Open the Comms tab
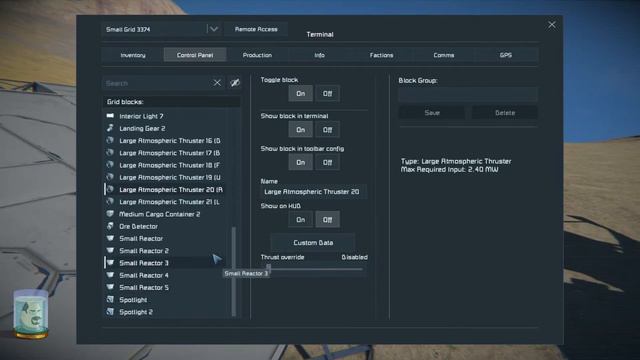The image size is (640, 360). click(444, 55)
